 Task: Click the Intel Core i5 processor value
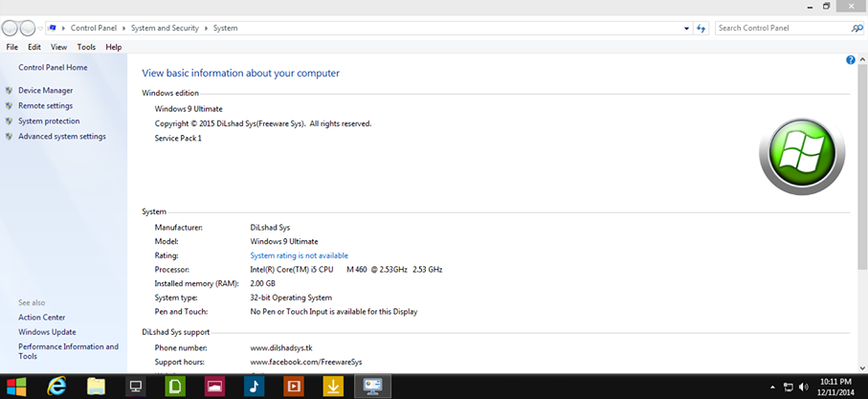point(346,270)
